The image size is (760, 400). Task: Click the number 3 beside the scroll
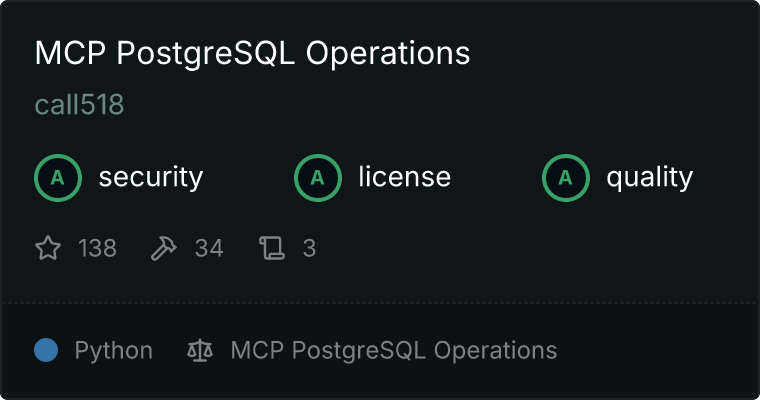[309, 248]
